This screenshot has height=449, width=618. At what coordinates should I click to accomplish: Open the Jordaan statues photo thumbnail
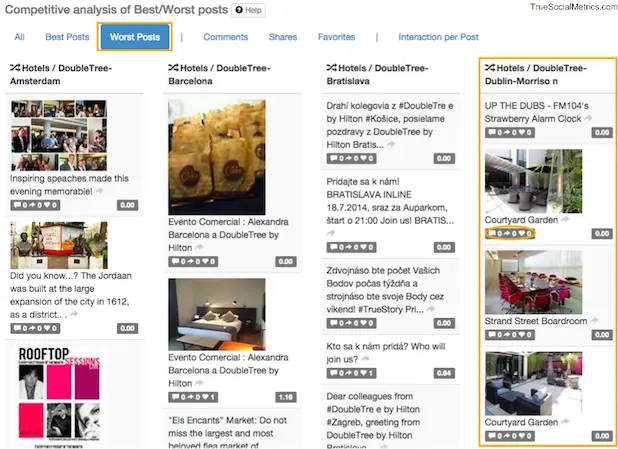point(59,245)
